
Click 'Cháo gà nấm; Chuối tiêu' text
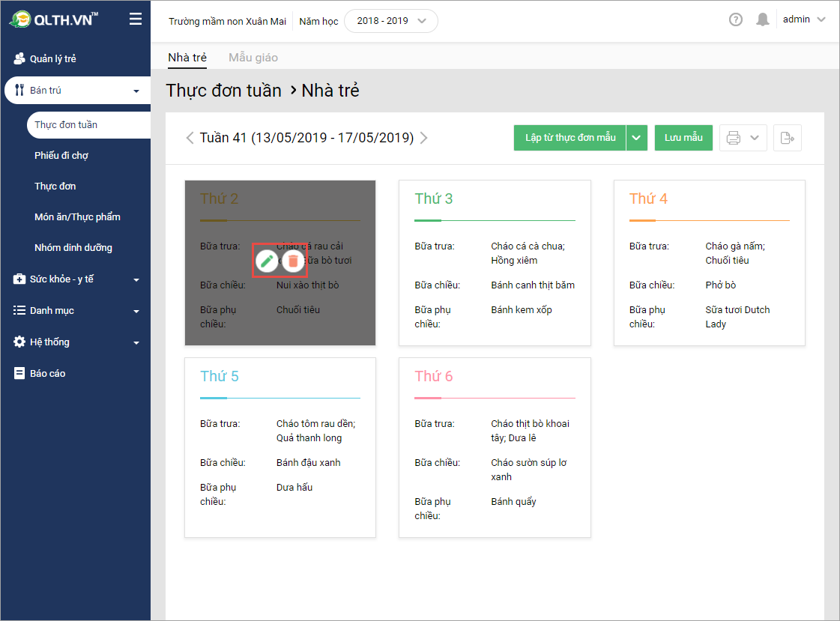pyautogui.click(x=735, y=253)
